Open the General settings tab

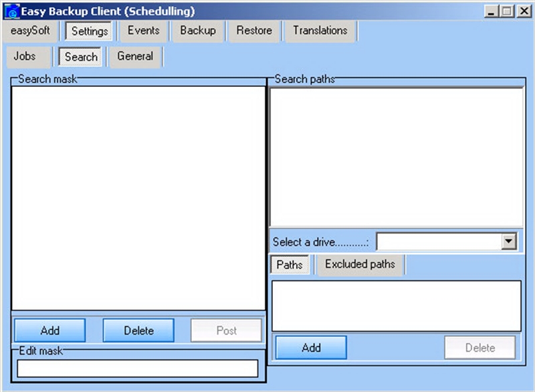135,57
